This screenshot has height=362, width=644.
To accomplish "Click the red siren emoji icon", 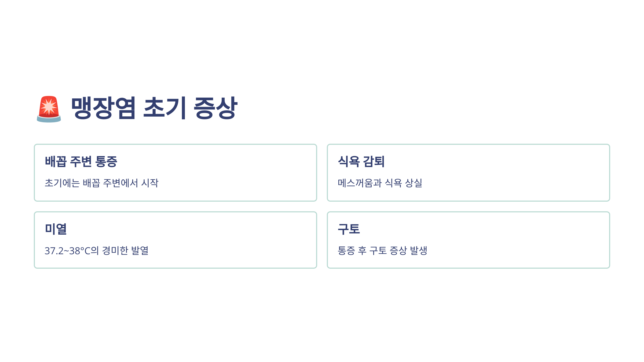I will [49, 109].
